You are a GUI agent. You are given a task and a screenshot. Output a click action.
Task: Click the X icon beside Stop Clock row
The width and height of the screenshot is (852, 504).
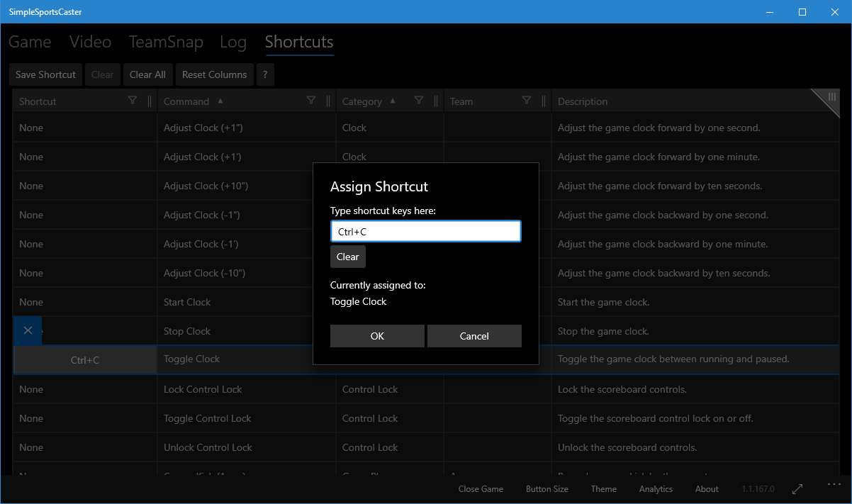(x=28, y=330)
